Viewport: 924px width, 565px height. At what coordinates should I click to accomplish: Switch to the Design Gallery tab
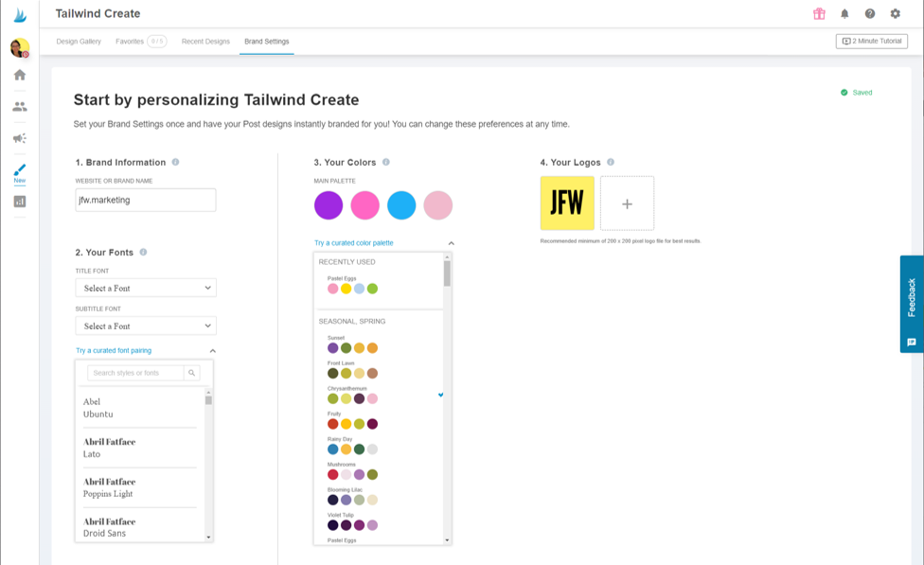tap(79, 42)
